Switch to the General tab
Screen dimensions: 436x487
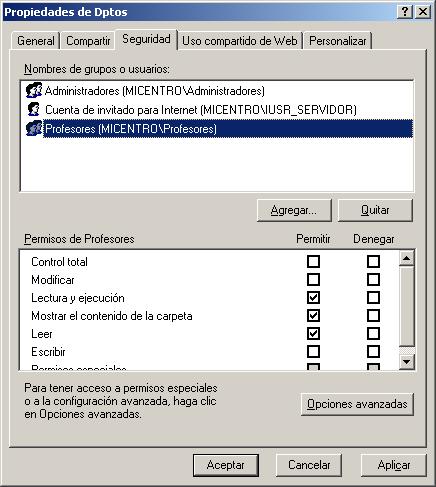tap(36, 41)
